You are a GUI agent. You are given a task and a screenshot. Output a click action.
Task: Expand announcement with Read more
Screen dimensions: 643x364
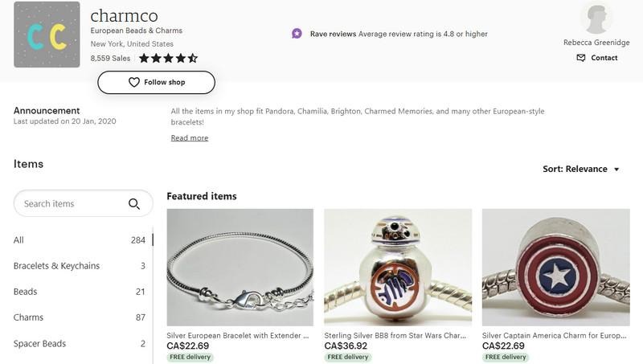pyautogui.click(x=190, y=138)
